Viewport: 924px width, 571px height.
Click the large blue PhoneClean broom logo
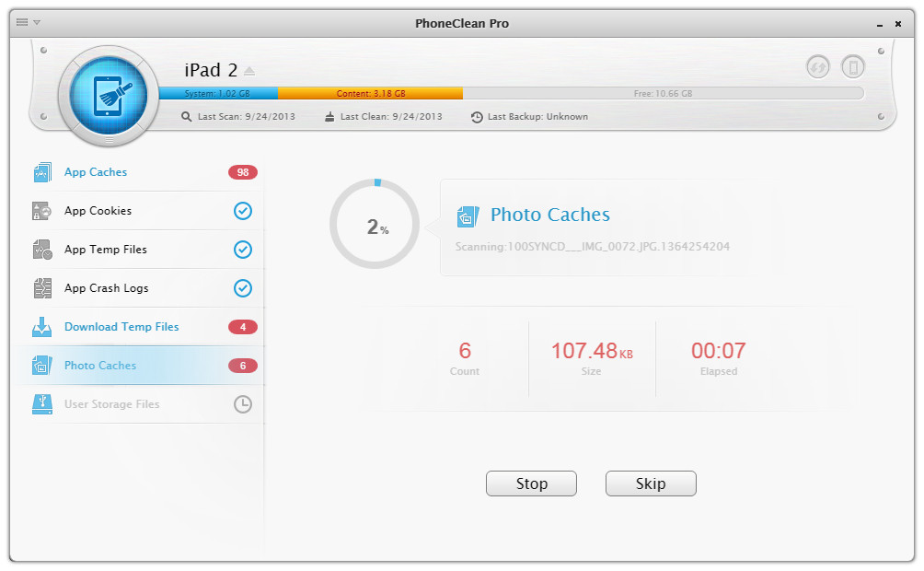[x=109, y=95]
